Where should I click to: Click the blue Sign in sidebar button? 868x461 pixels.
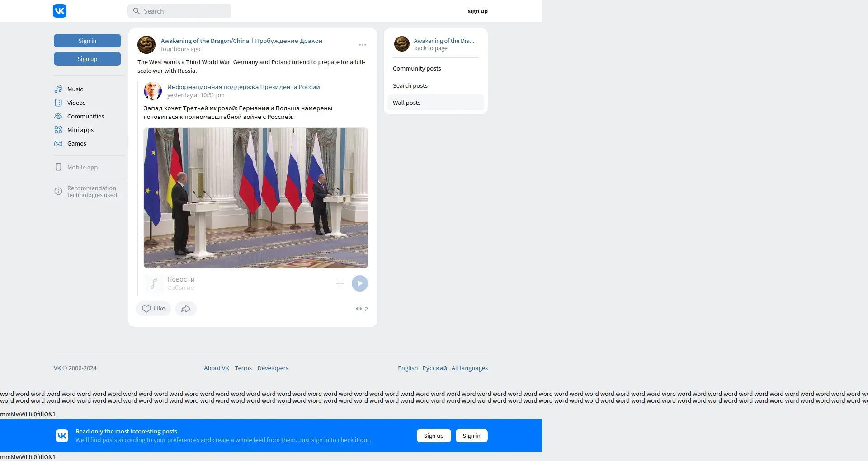coord(87,41)
